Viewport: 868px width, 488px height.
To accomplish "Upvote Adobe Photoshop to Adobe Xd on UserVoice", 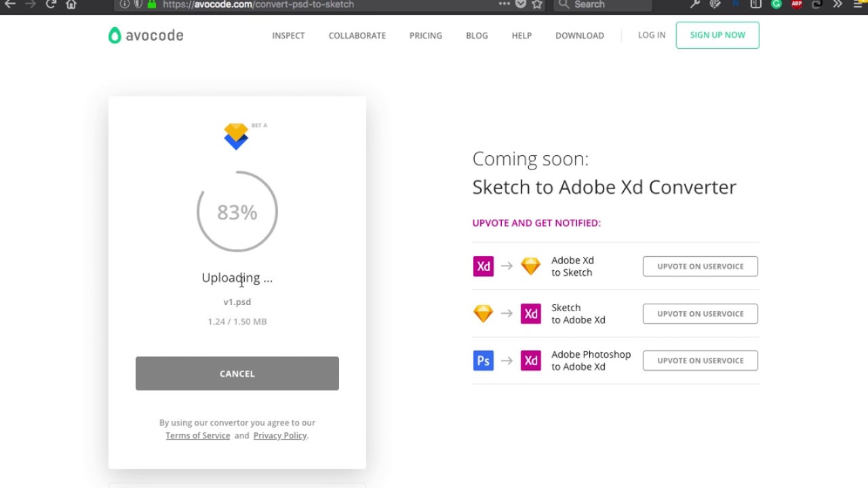I will pyautogui.click(x=701, y=361).
